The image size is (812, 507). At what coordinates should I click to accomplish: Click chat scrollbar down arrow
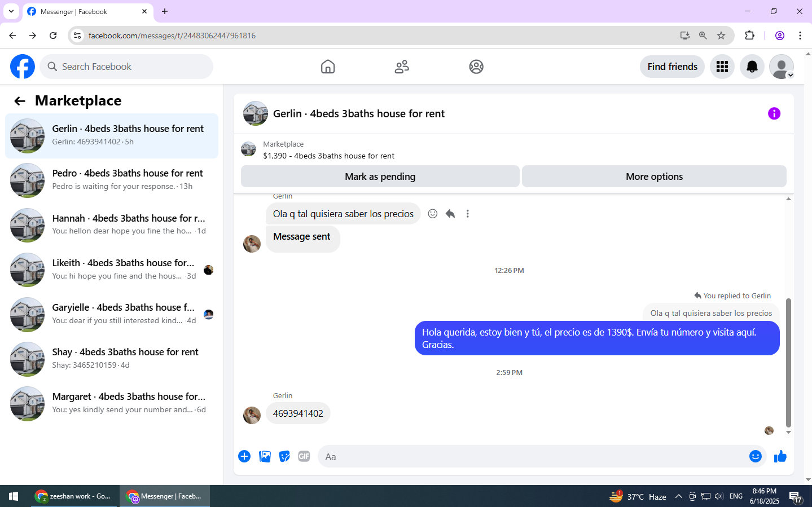[x=788, y=433]
